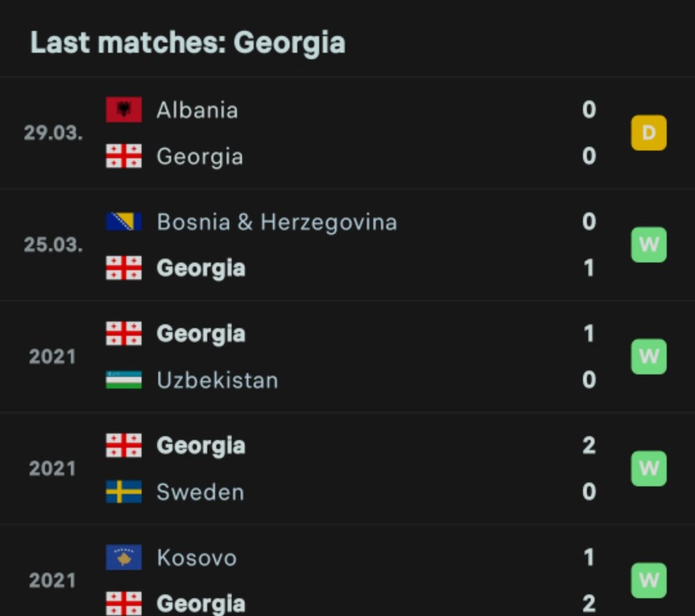Image resolution: width=695 pixels, height=616 pixels.
Task: Open the Kosovo team link
Action: pyautogui.click(x=197, y=558)
